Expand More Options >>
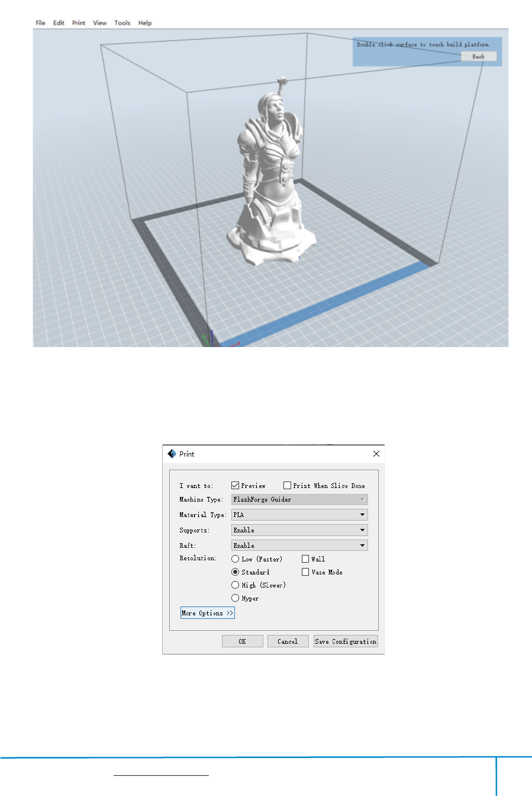Screen dimensions: 532x796 click(x=208, y=613)
